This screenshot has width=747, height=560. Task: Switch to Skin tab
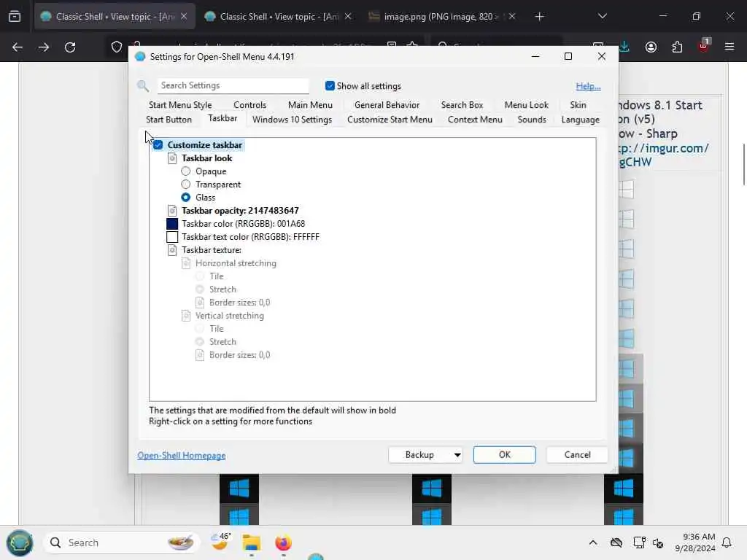(578, 105)
